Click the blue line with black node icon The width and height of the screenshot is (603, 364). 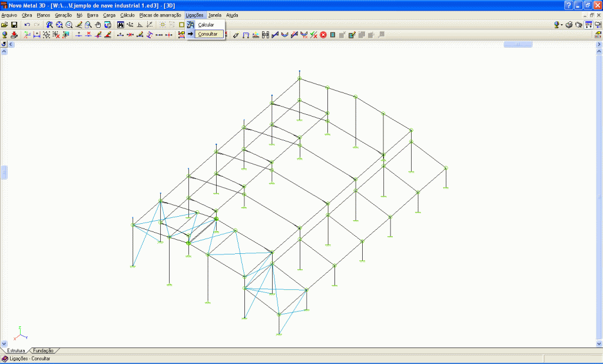click(x=78, y=35)
